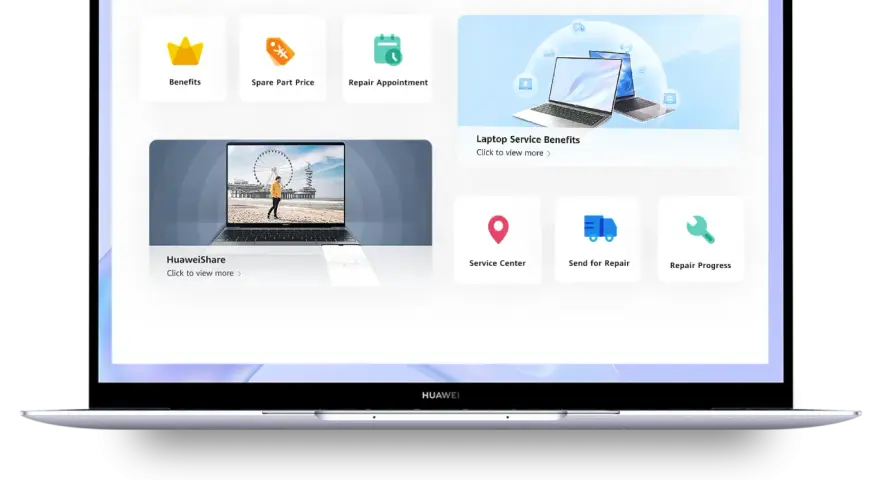Click 'Click to view more' under Laptop Service Benefits

(x=510, y=153)
